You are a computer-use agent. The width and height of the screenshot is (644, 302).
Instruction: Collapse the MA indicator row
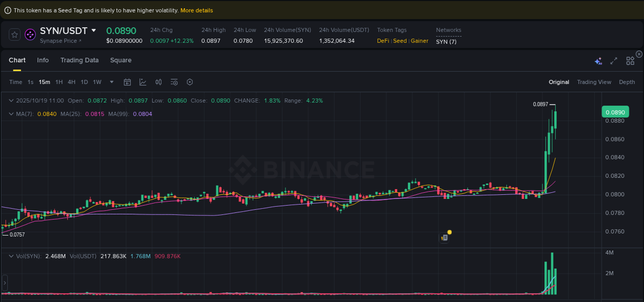point(11,114)
